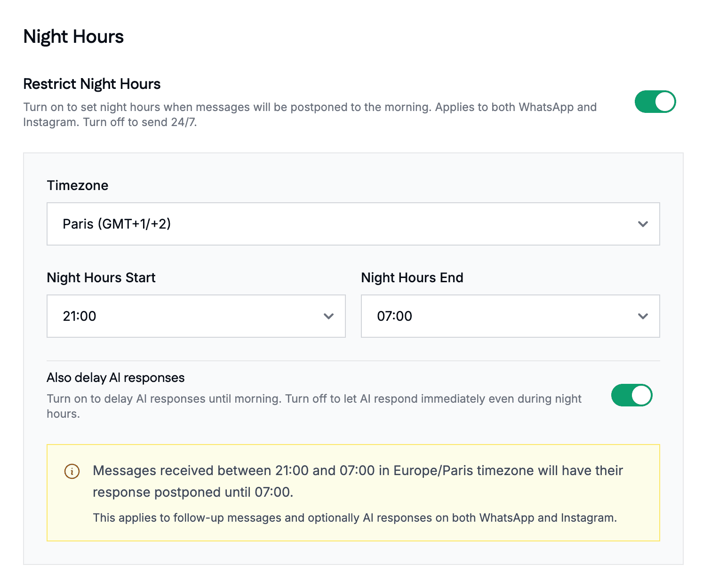Turn off Also delay AI responses switch
This screenshot has height=588, width=703.
pyautogui.click(x=631, y=395)
